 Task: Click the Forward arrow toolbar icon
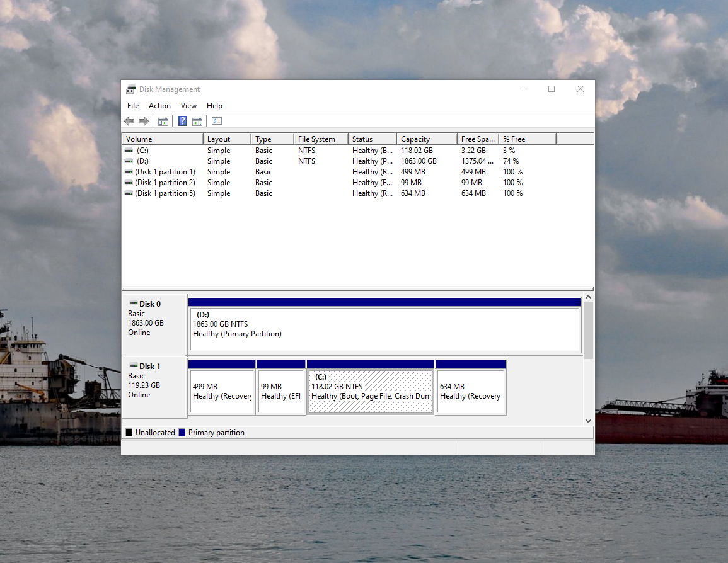coord(144,122)
